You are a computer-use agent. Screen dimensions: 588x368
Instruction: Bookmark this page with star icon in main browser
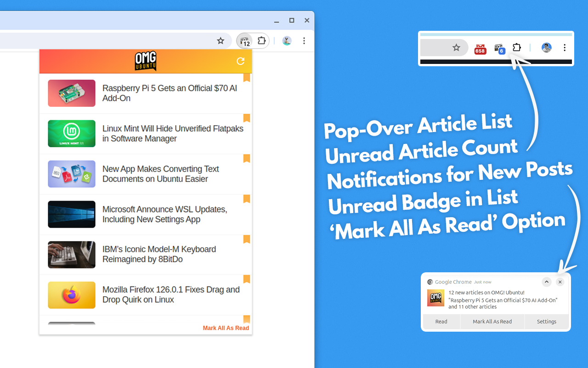pyautogui.click(x=220, y=40)
